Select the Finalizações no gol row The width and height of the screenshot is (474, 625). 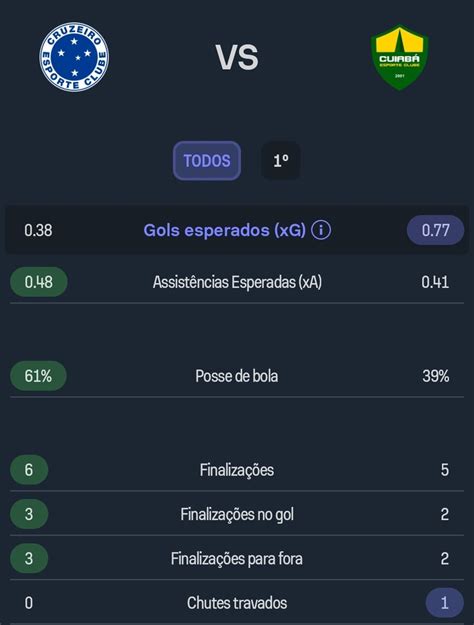(237, 514)
